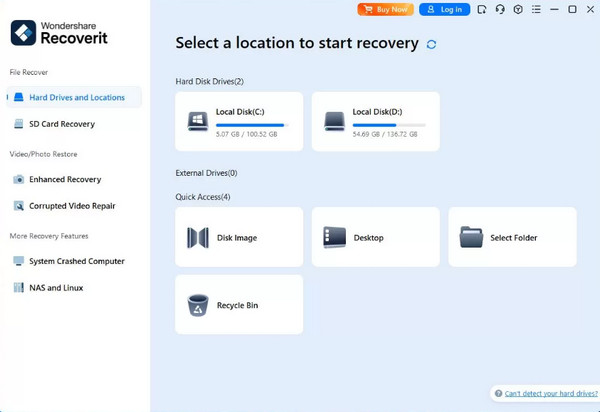Click the System Crashed Computer monitor icon
Screen dimensions: 600x412
pyautogui.click(x=18, y=261)
